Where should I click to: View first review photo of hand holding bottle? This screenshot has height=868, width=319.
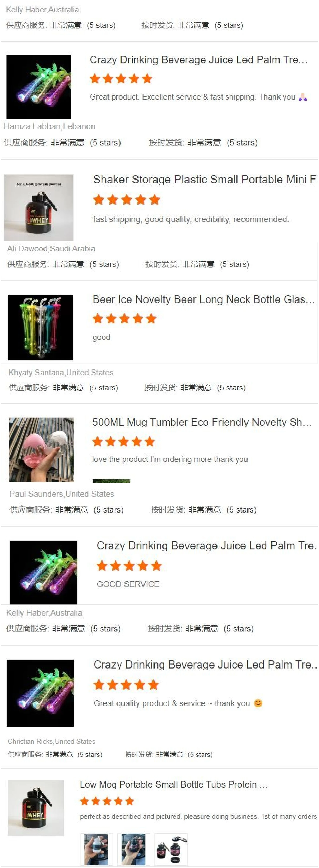[96, 849]
